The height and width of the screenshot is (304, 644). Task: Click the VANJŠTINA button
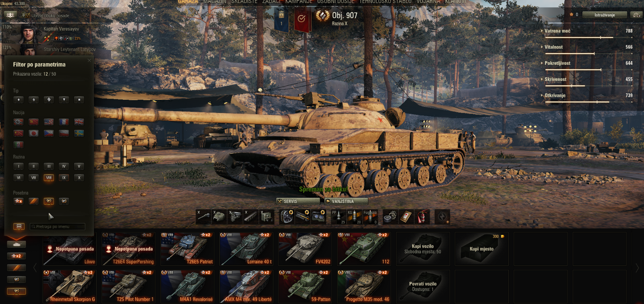[x=346, y=201]
